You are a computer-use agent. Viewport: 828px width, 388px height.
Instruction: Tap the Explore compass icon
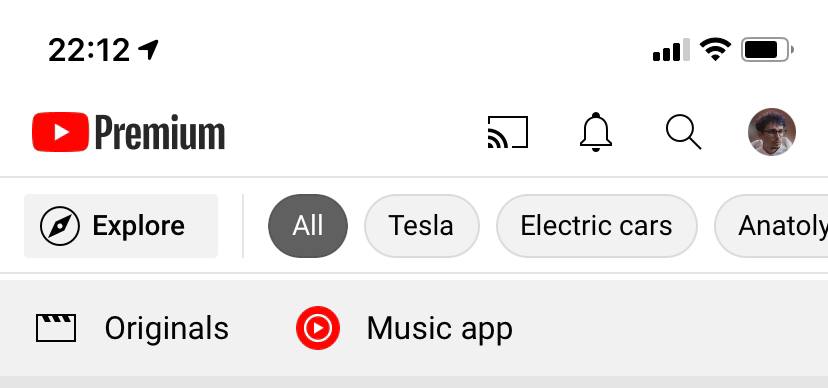(x=60, y=226)
